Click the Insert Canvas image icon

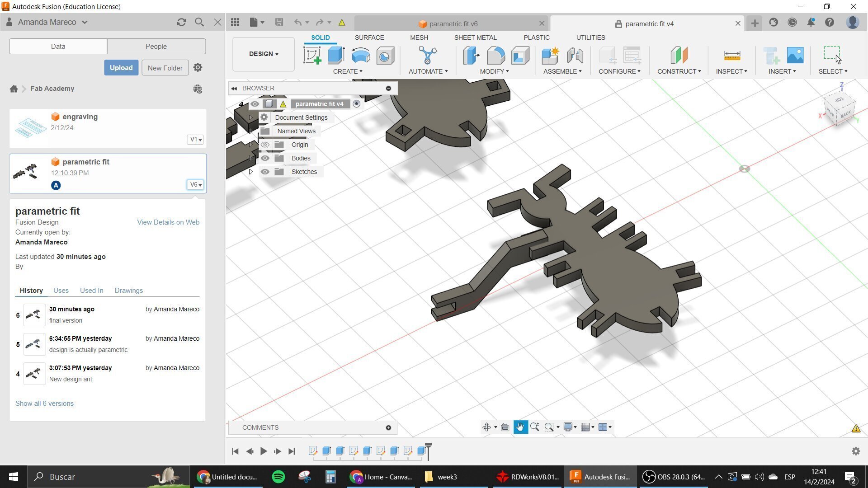coord(795,55)
